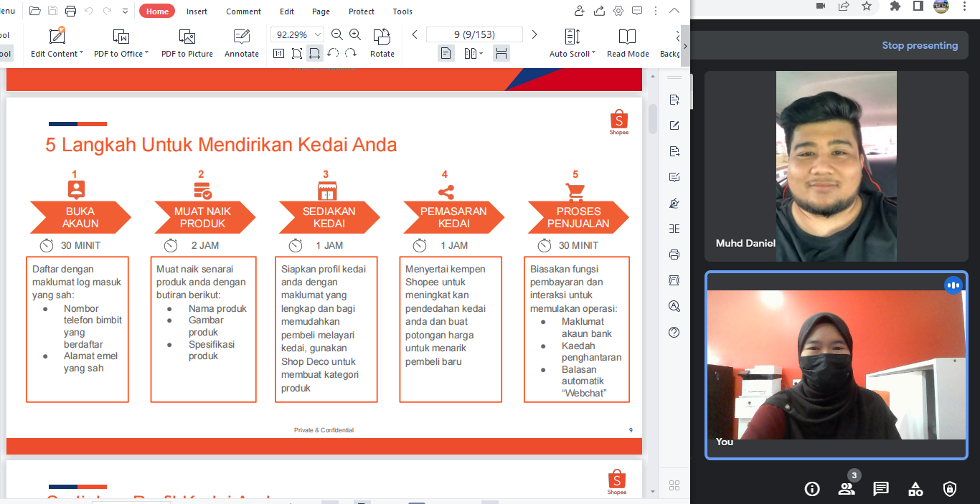Click the zoom in magnifier icon
The height and width of the screenshot is (504, 980).
tap(355, 34)
